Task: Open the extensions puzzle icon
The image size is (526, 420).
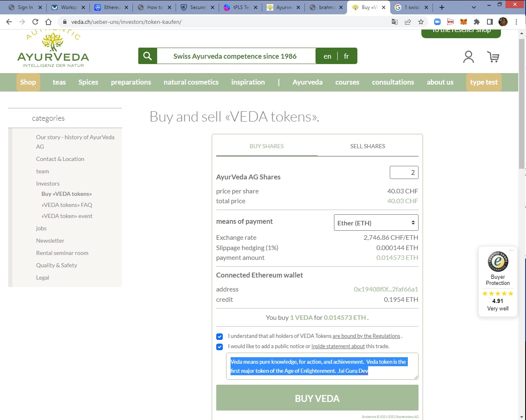Action: coord(477,22)
